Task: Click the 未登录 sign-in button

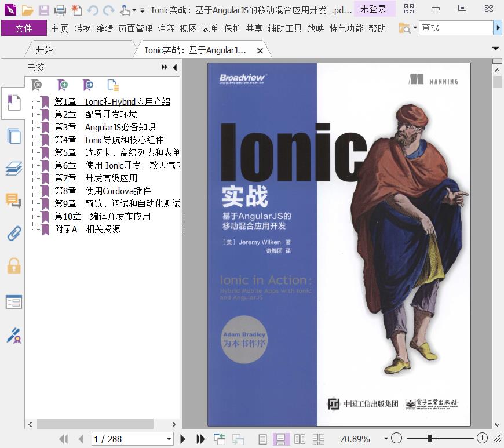Action: [x=374, y=9]
